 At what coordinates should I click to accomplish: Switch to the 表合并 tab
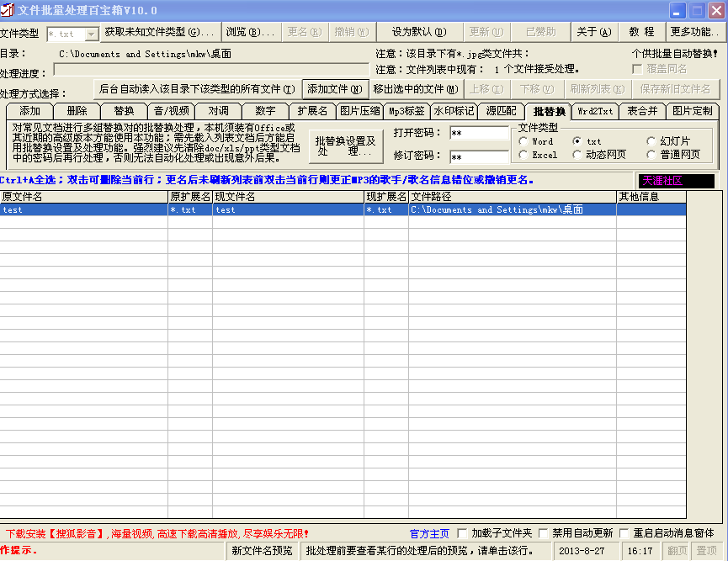(x=642, y=111)
